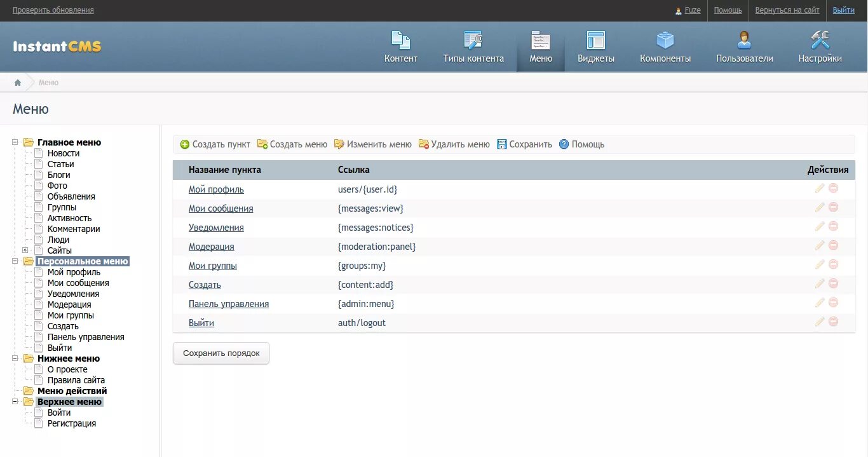Click the Сохранить порядок button

click(x=221, y=353)
